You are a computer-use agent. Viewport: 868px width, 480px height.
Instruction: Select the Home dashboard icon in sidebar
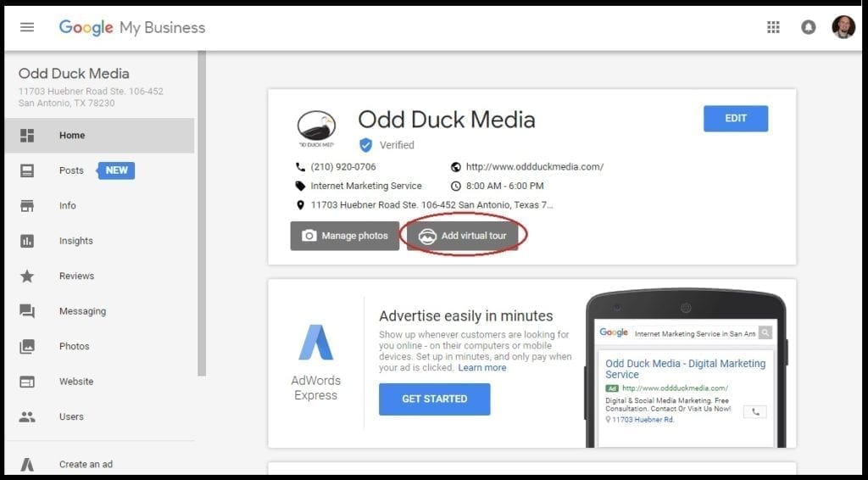tap(26, 135)
